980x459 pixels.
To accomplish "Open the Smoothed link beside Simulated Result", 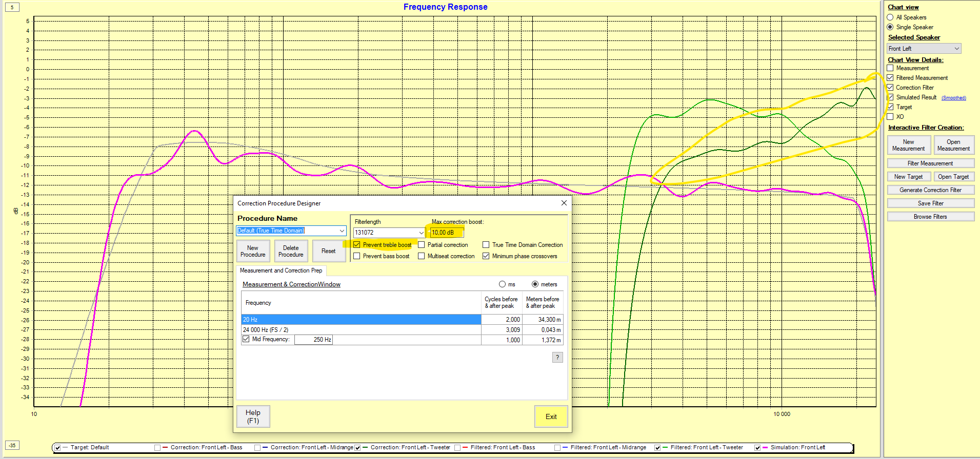I will coord(953,98).
